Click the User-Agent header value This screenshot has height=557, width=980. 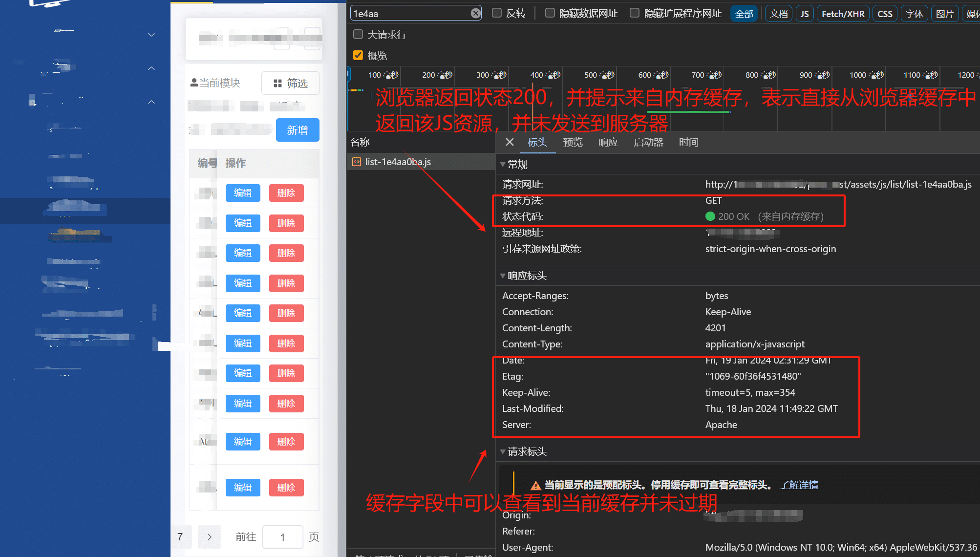841,547
